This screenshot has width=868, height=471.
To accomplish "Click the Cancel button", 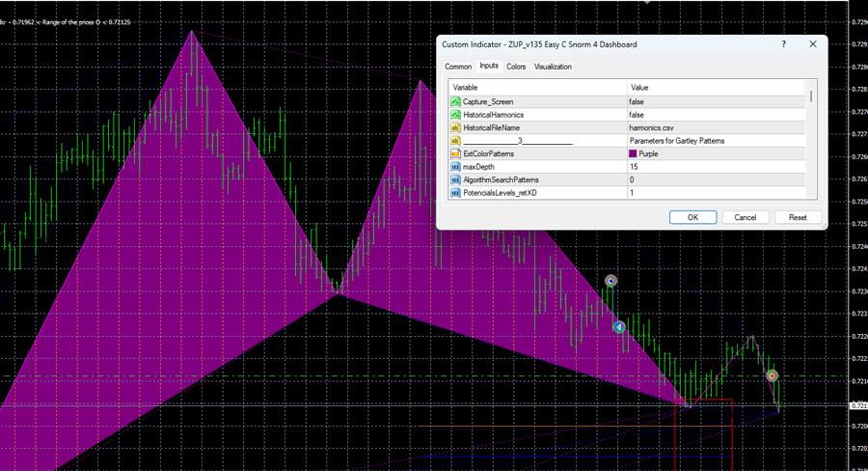I will pos(746,217).
